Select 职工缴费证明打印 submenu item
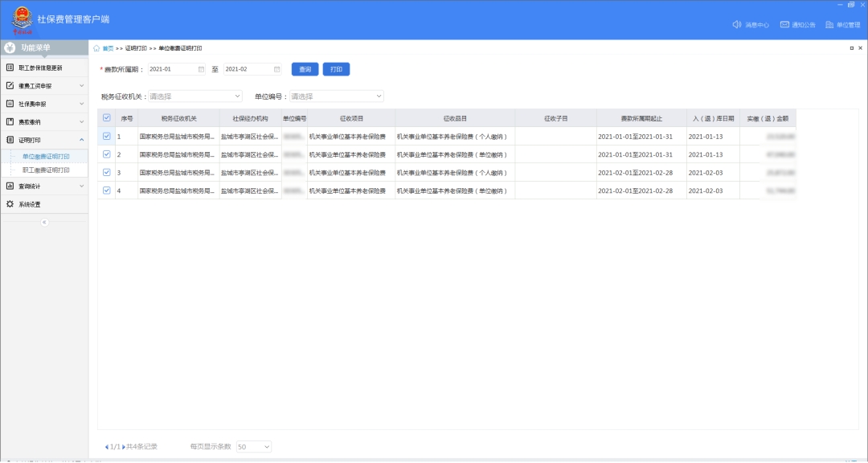 pyautogui.click(x=46, y=170)
